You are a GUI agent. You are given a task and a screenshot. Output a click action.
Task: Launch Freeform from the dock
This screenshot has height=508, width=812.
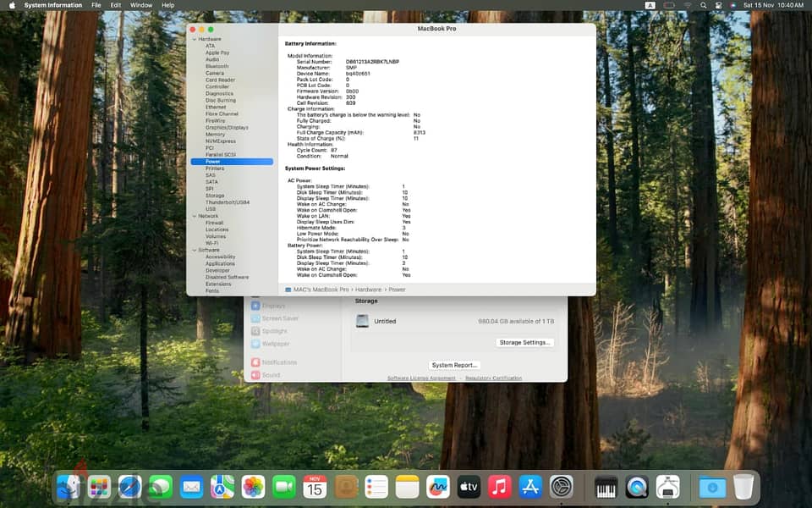(x=438, y=487)
